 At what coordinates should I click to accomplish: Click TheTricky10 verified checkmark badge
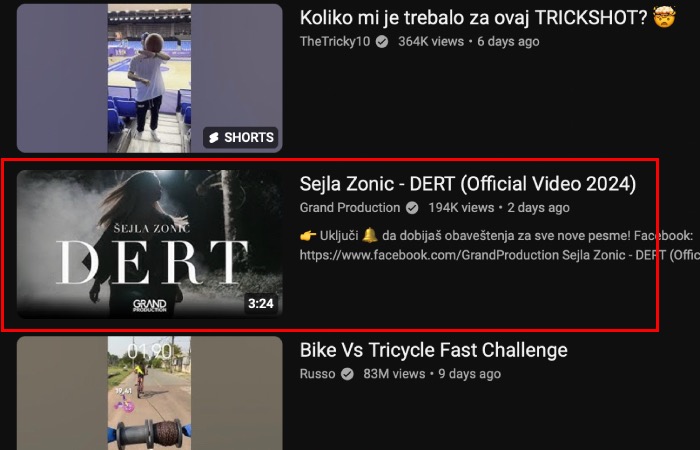pyautogui.click(x=382, y=42)
